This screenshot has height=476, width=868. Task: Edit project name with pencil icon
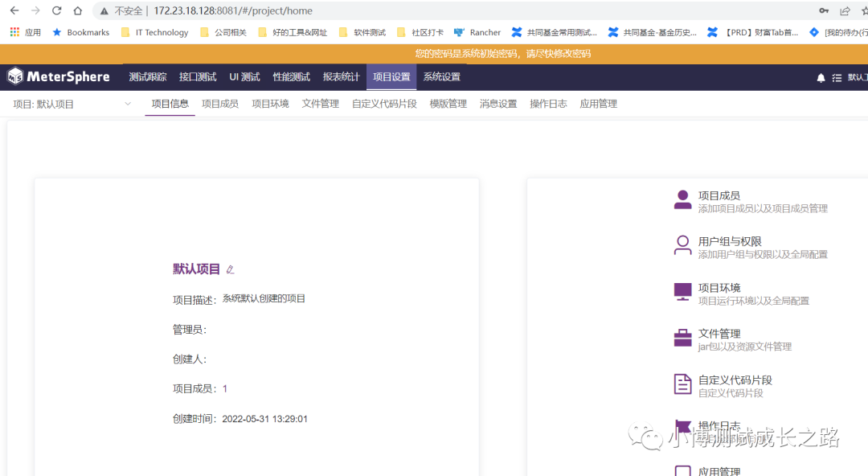point(231,269)
